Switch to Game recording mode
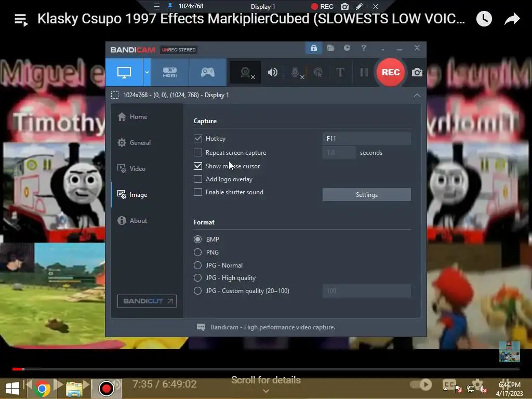Image resolution: width=532 pixels, height=399 pixels. pos(208,72)
